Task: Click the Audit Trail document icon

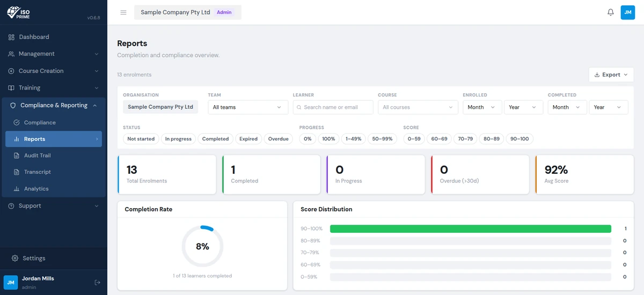Action: [x=17, y=156]
